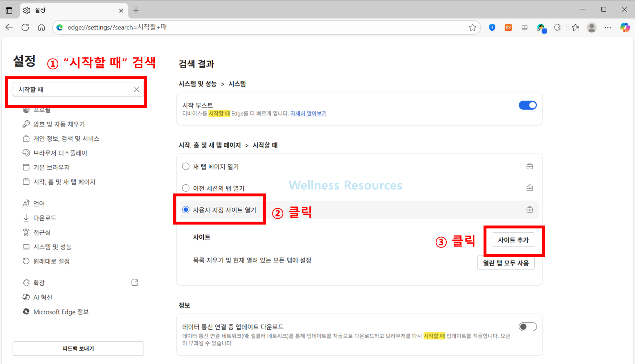Click briefcase icon on 사용자 지정 사이트 열기 row
Screen dimensions: 635x364
530,210
